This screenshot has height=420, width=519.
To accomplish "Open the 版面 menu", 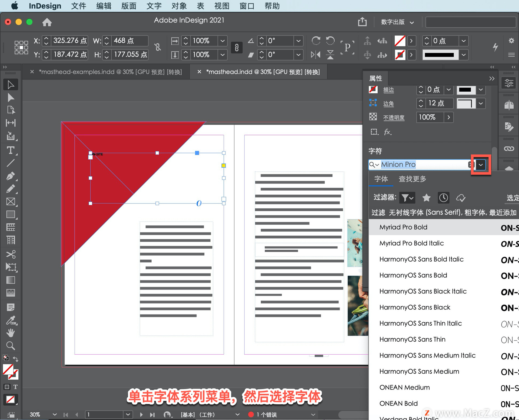I will 129,6.
